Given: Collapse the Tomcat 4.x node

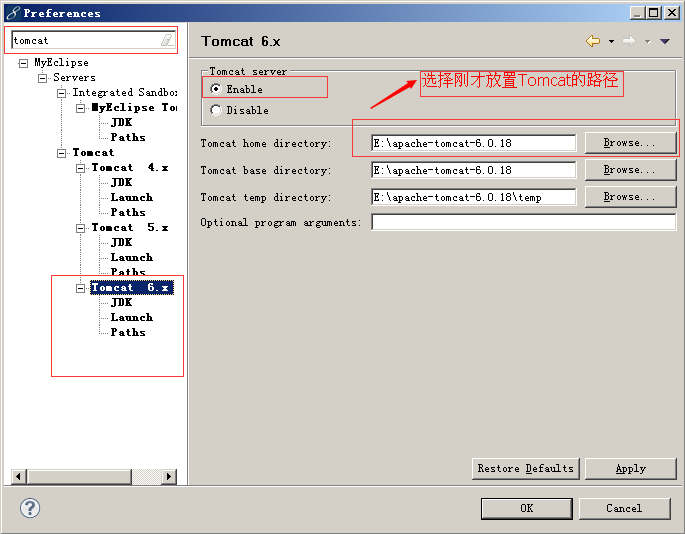Looking at the screenshot, I should pos(81,168).
